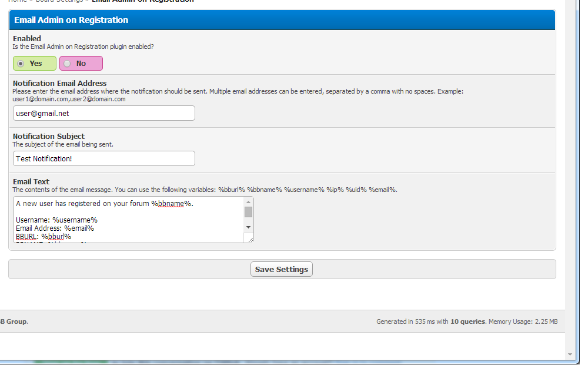
Task: Click the bold 10 queries footer text
Action: click(468, 321)
